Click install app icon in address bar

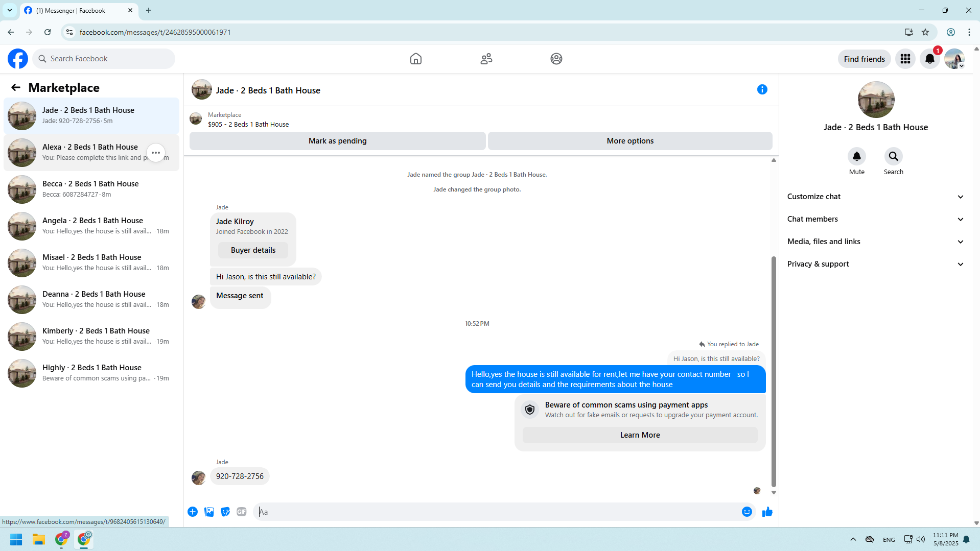click(x=908, y=32)
